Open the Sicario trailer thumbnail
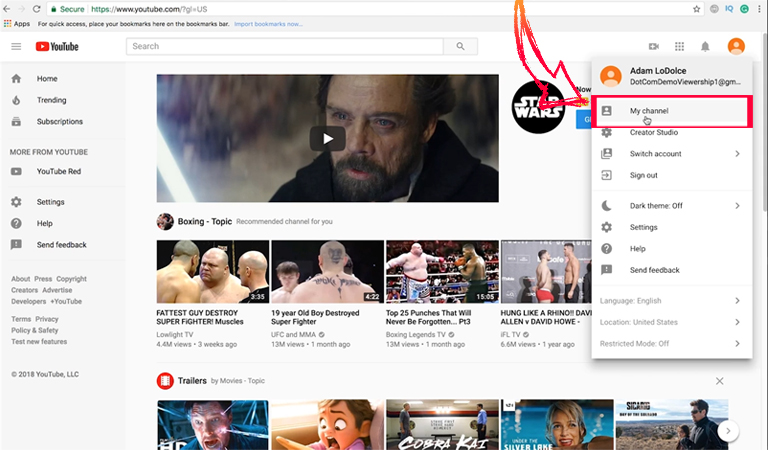Screen dimensions: 768x450 [x=672, y=425]
